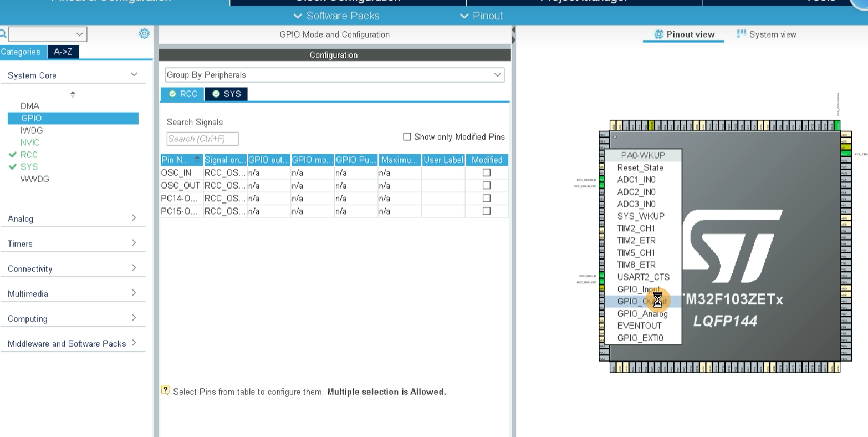This screenshot has width=868, height=437.
Task: Expand the Analog category
Action: 134,218
